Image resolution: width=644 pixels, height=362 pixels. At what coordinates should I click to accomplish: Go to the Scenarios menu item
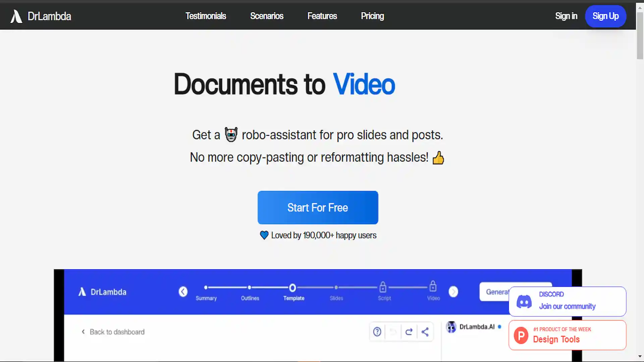(x=267, y=16)
